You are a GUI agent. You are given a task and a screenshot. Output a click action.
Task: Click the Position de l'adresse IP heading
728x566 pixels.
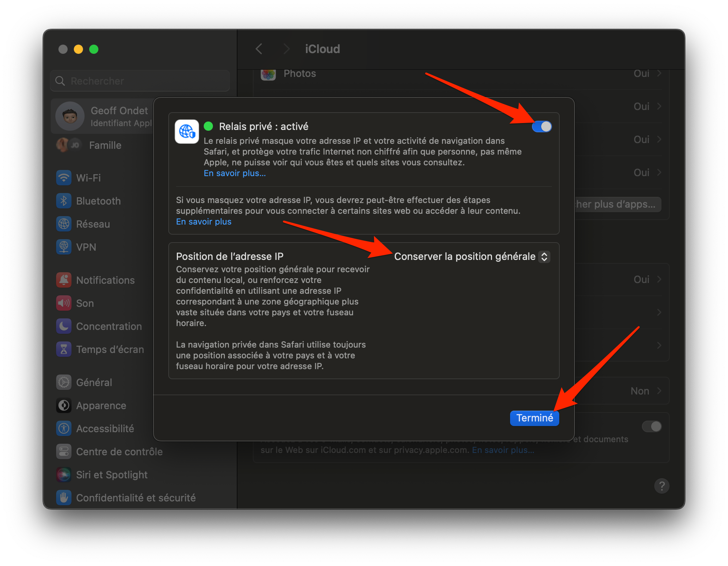coord(230,256)
